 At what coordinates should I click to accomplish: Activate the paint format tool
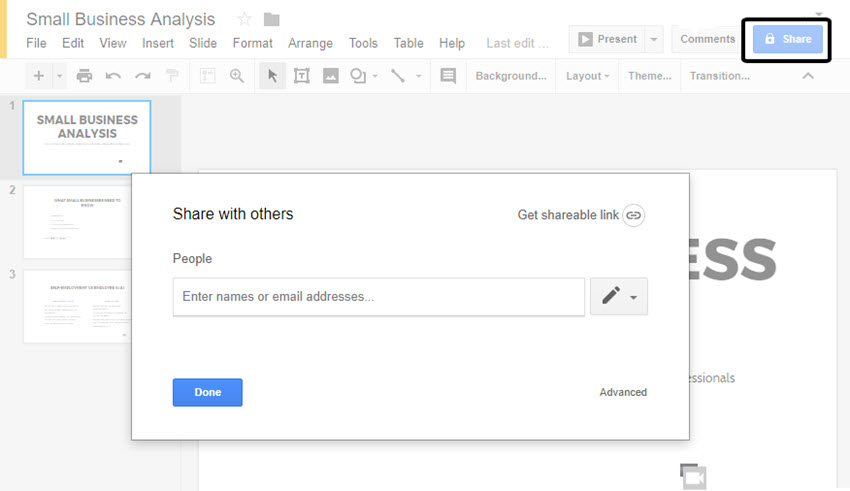tap(172, 76)
